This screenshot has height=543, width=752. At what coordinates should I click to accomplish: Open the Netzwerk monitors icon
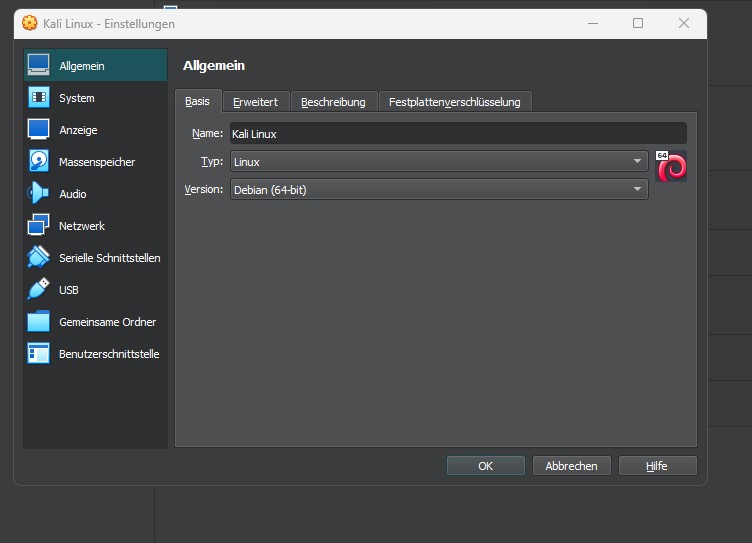[x=38, y=225]
